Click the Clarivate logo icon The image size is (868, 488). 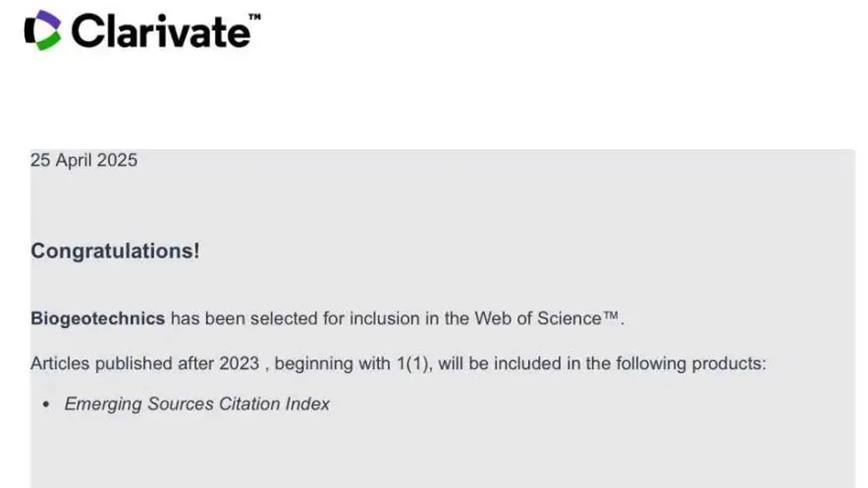pyautogui.click(x=42, y=30)
